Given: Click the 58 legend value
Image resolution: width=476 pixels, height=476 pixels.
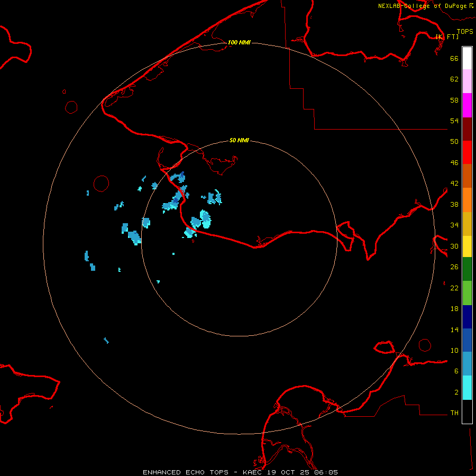Looking at the screenshot, I should coord(454,100).
